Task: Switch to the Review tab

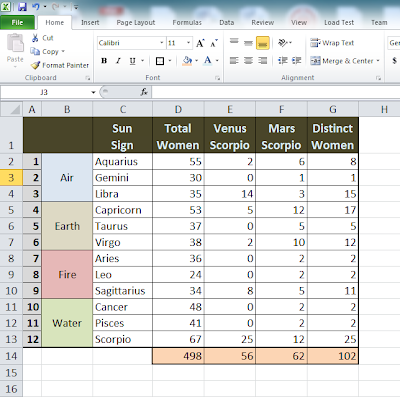Action: 263,22
